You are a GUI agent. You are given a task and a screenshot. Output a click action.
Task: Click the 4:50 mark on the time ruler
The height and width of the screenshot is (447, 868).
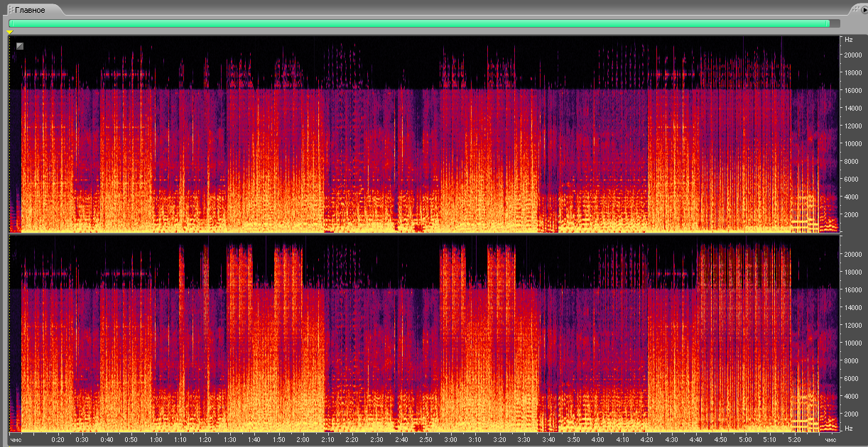720,440
